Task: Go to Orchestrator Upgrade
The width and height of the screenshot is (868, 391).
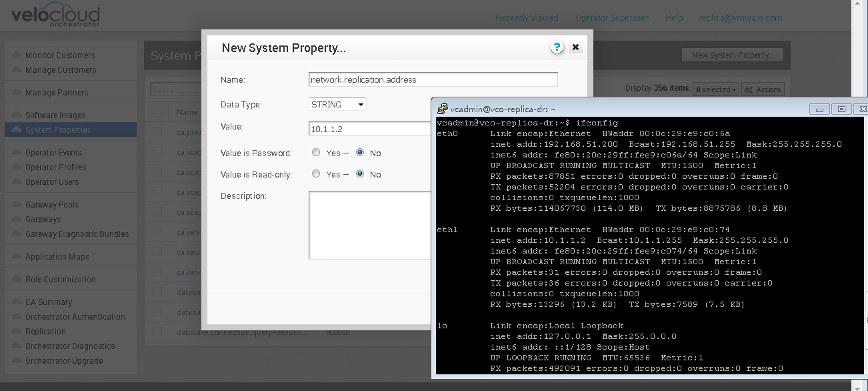Action: 64,360
